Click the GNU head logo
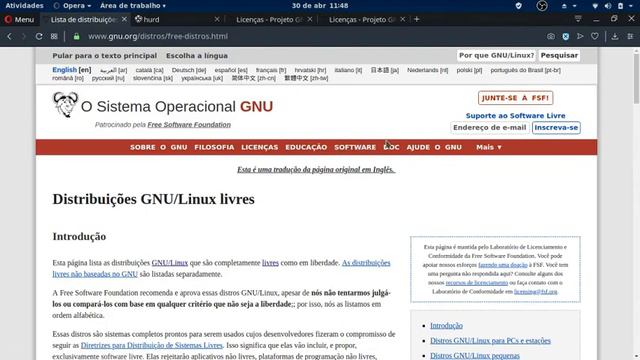This screenshot has height=360, width=640. pos(65,105)
